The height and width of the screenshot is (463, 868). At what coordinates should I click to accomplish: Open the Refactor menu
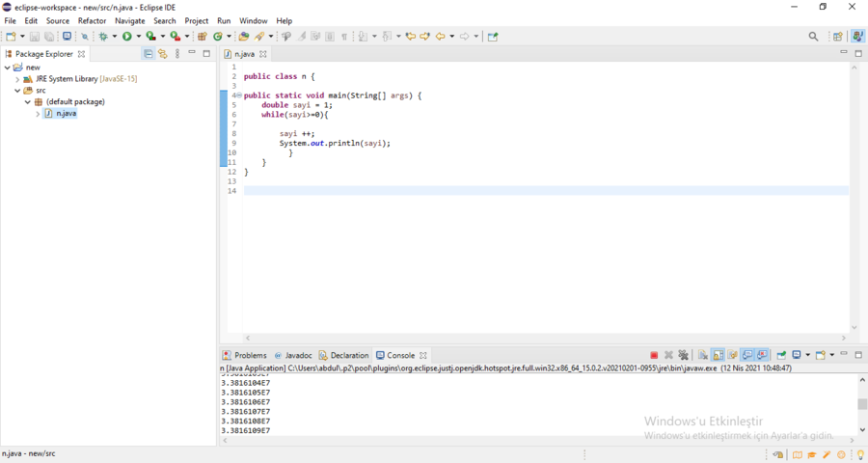coord(92,20)
